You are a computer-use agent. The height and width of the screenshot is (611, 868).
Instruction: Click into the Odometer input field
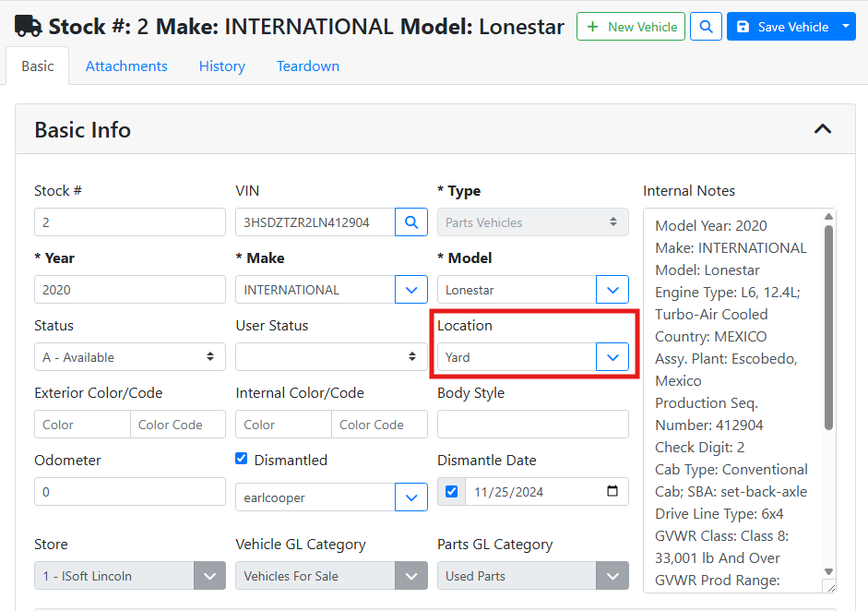(129, 492)
